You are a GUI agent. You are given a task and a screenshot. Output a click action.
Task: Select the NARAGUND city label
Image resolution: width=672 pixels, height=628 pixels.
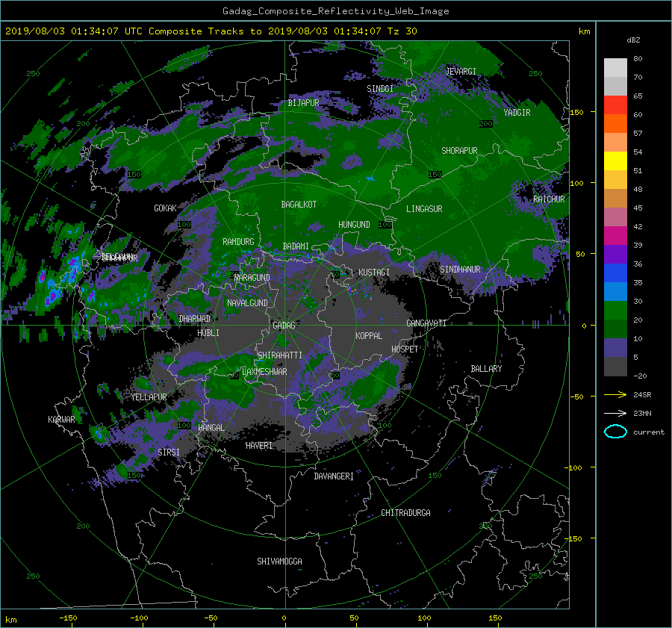pyautogui.click(x=252, y=277)
